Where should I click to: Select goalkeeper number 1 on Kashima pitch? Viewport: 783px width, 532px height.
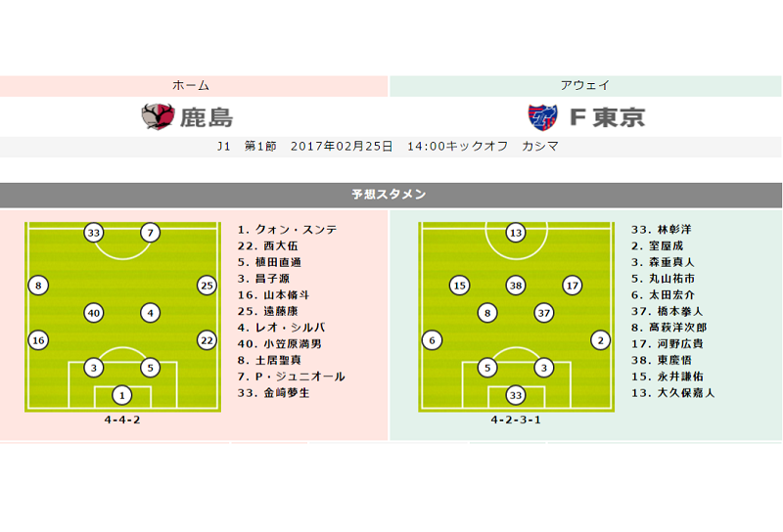click(x=121, y=395)
